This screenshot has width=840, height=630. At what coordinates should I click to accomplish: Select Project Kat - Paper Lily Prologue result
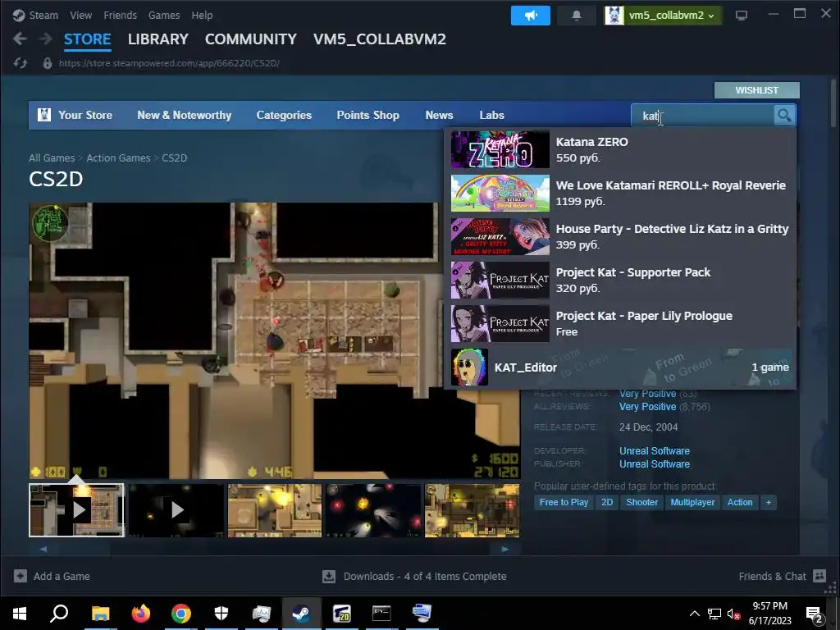point(620,323)
